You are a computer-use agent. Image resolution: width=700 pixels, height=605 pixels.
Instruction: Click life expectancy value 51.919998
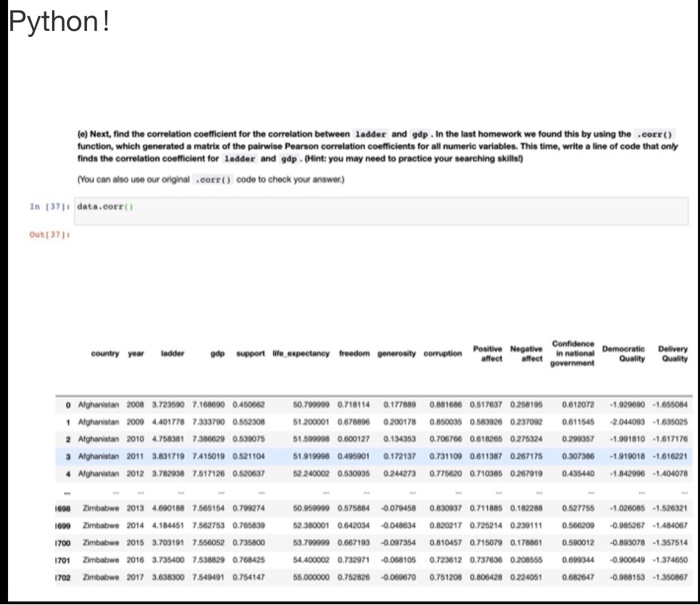(311, 456)
